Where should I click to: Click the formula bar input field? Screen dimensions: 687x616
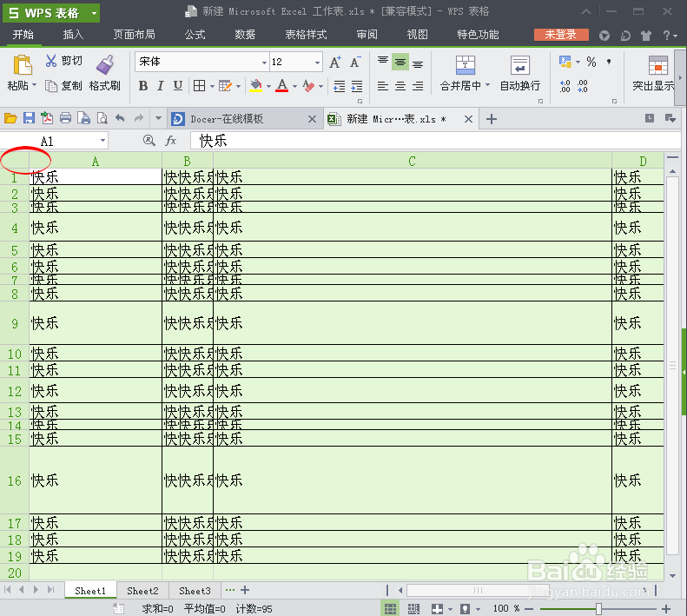435,141
